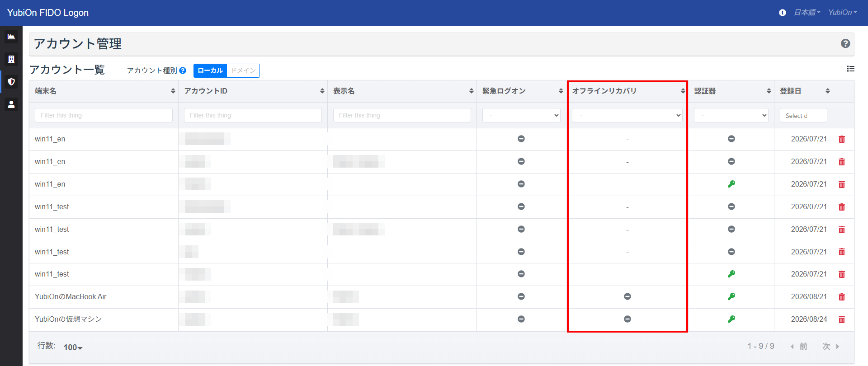Go to next page with 次

coord(831,347)
